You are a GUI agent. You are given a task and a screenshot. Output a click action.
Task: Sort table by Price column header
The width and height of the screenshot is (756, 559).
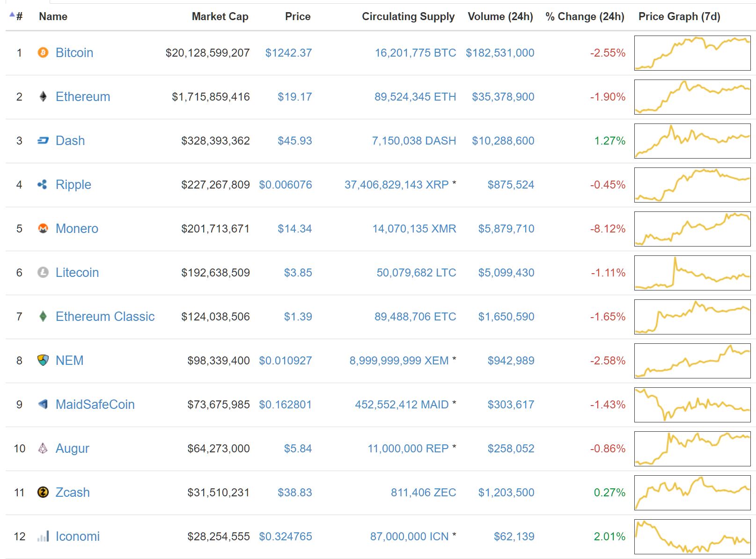pyautogui.click(x=298, y=16)
